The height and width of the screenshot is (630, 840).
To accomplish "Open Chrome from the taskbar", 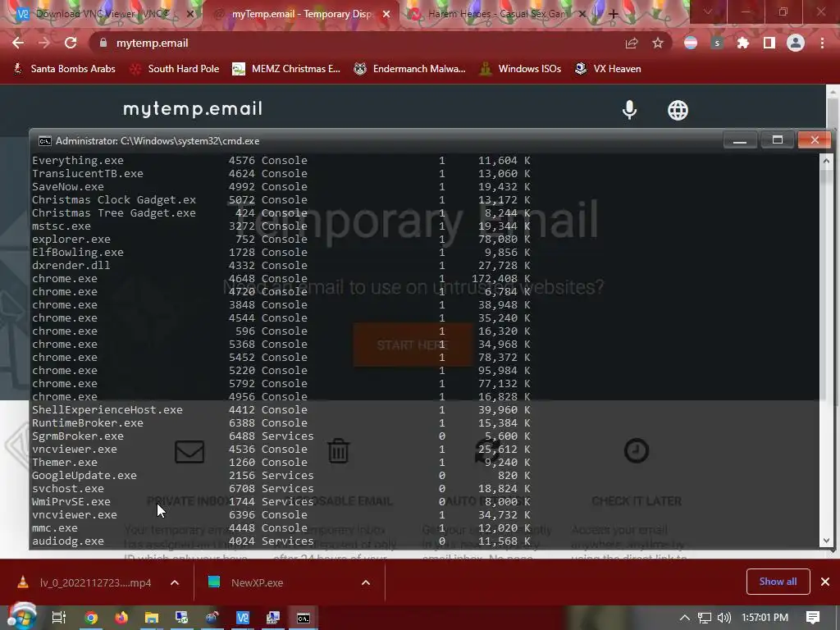I will tap(91, 618).
